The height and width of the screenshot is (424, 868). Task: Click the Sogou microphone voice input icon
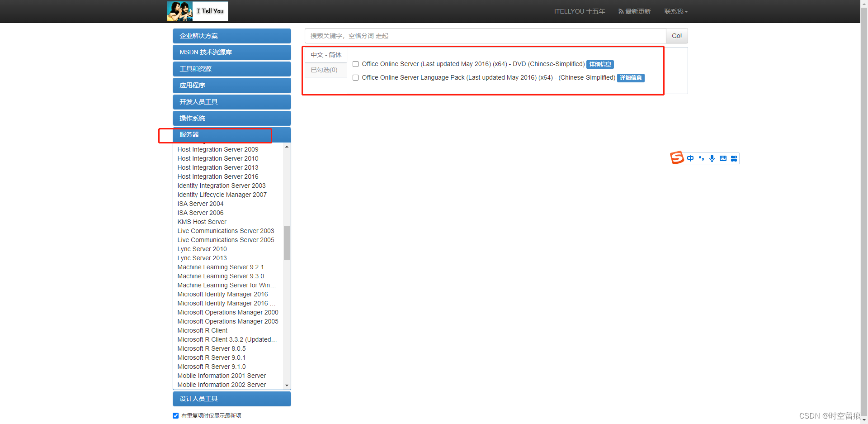point(712,158)
